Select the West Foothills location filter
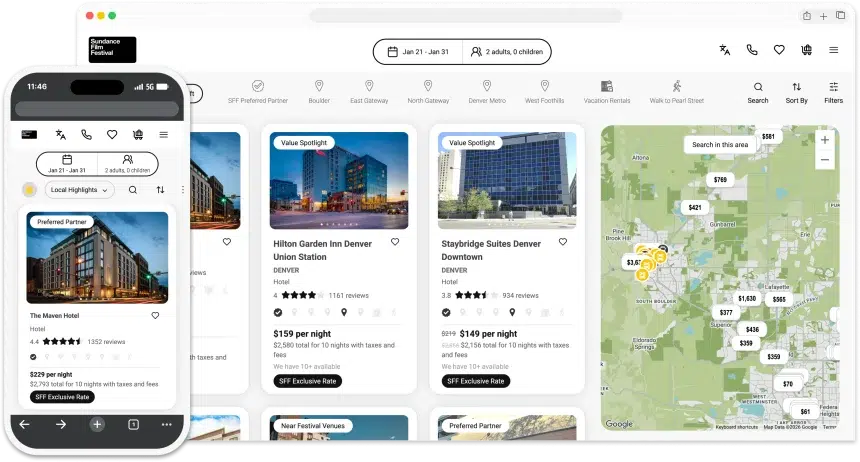The height and width of the screenshot is (462, 860). 545,92
